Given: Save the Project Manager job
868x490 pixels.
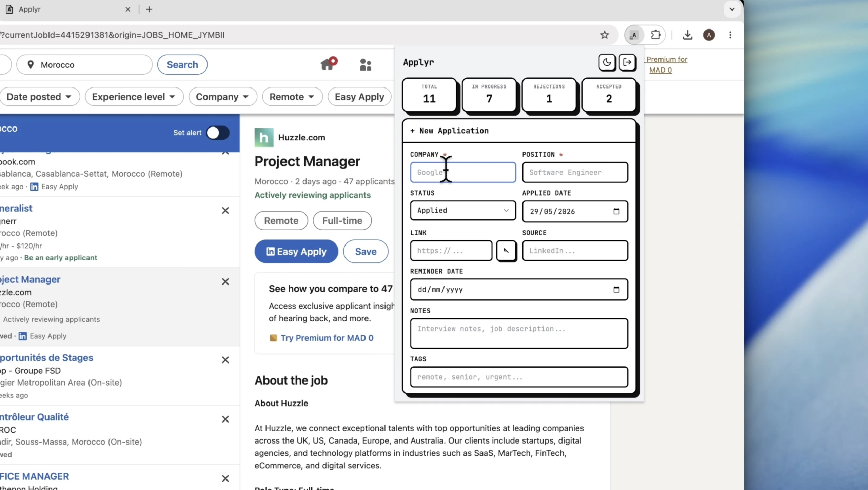Looking at the screenshot, I should click(x=366, y=251).
